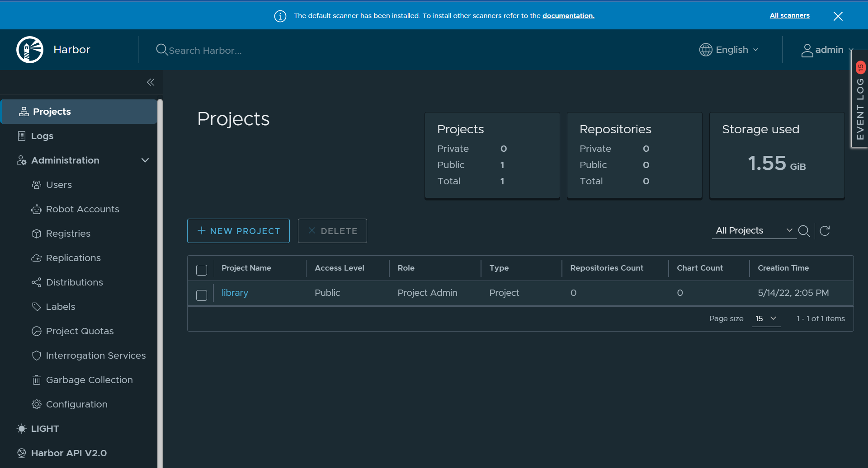
Task: Open Project Quotas page
Action: click(x=79, y=331)
